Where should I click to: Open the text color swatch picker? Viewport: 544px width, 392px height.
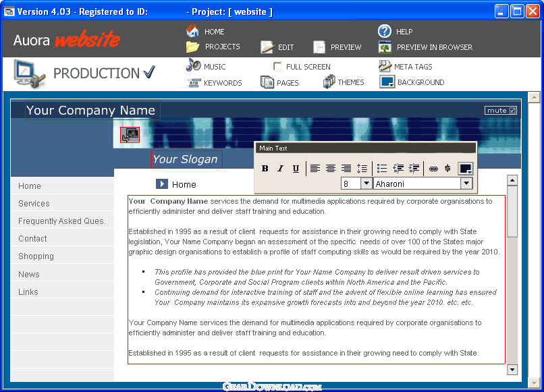pyautogui.click(x=465, y=169)
